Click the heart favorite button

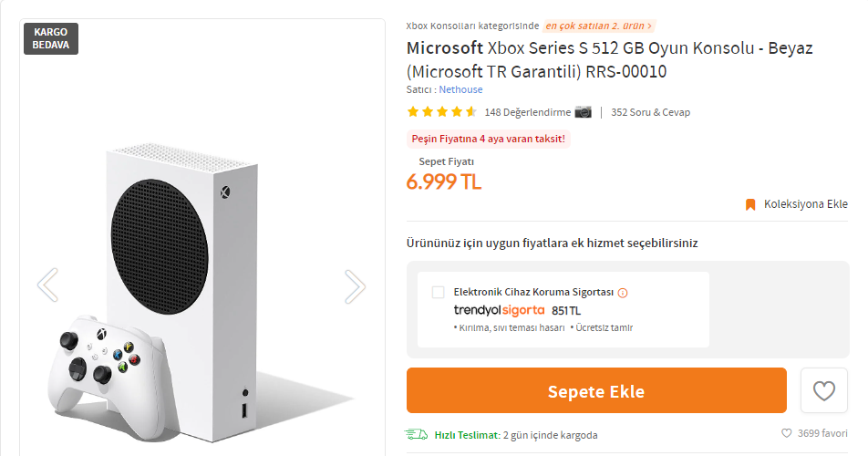[x=823, y=391]
